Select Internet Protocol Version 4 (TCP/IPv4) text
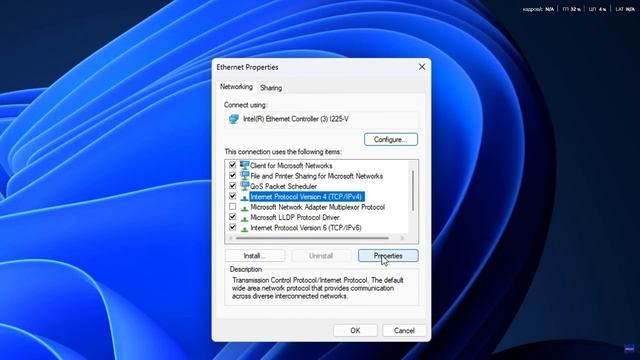 point(307,197)
